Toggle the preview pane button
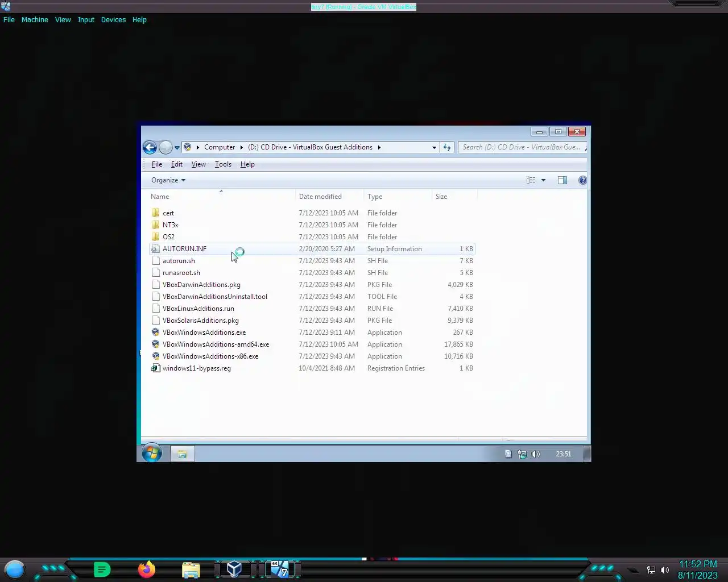728x582 pixels. pyautogui.click(x=562, y=180)
